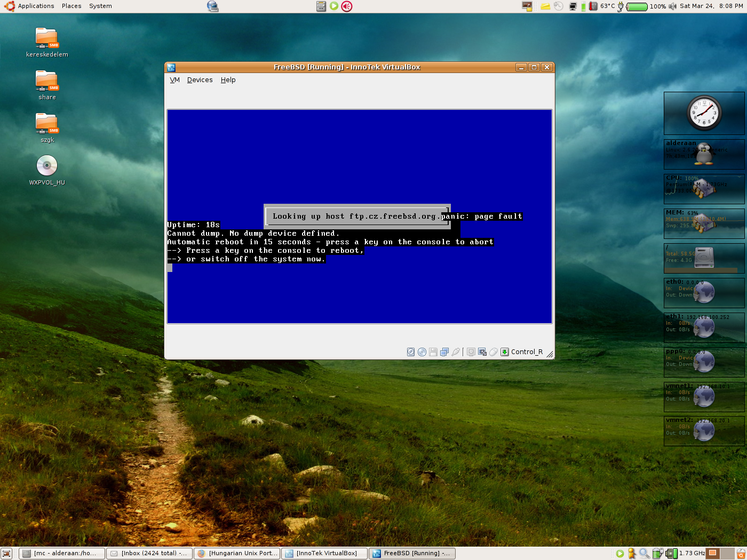This screenshot has width=747, height=560.
Task: Switch to the second workspace
Action: (727, 554)
